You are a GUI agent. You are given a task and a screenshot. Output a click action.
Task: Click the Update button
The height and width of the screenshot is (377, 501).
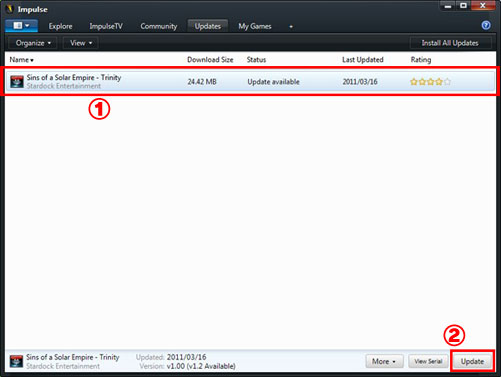(x=472, y=361)
